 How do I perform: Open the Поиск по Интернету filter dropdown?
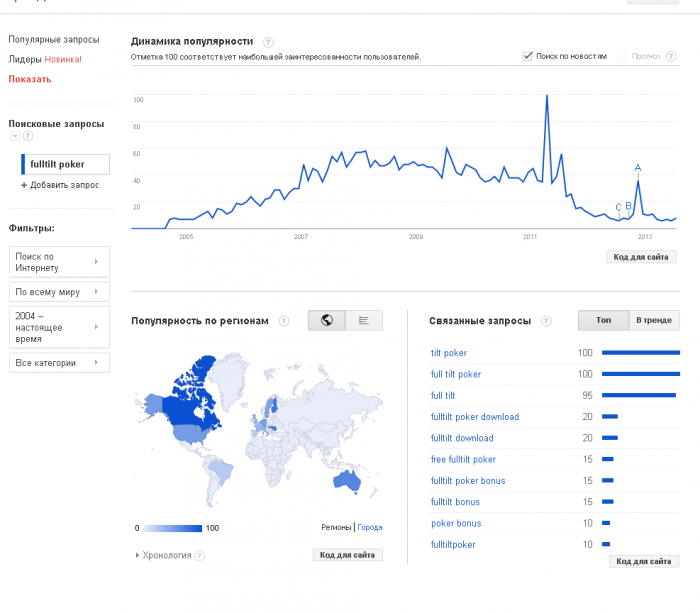59,262
